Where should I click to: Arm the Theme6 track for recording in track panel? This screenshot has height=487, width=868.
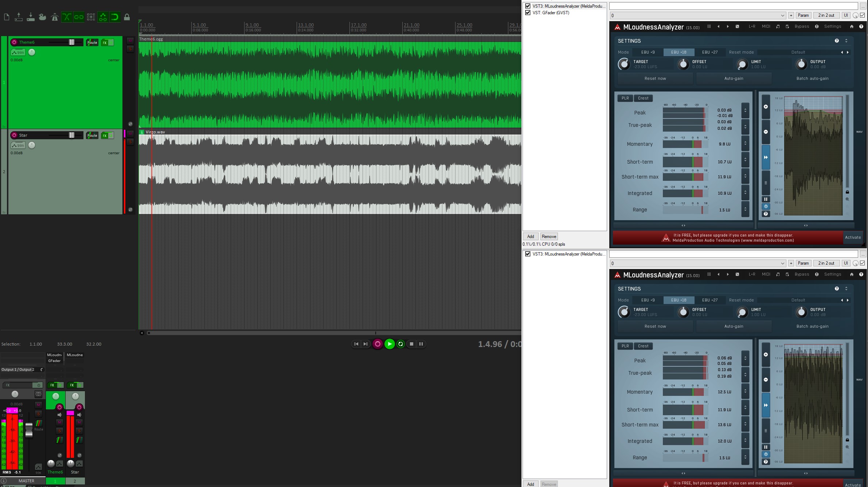14,42
